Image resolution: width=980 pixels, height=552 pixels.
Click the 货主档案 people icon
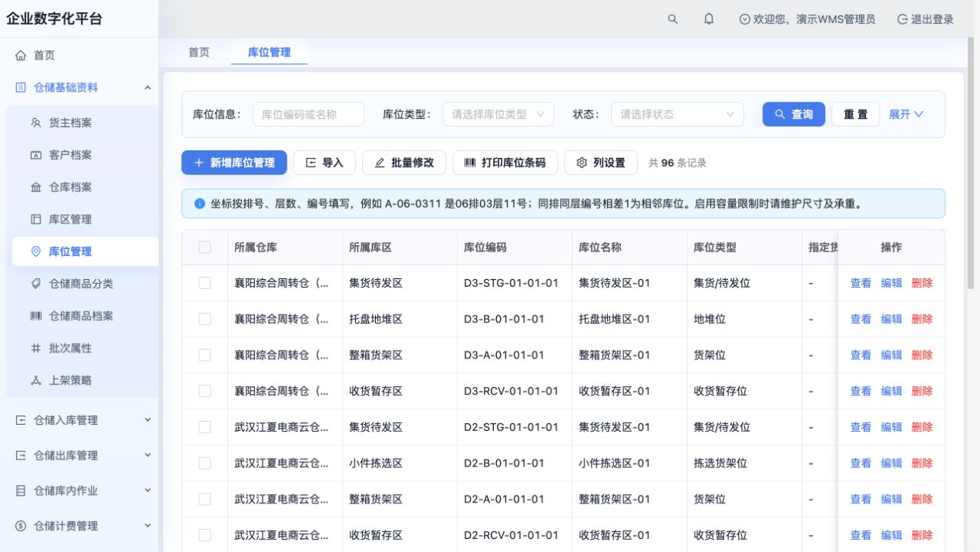(x=35, y=123)
